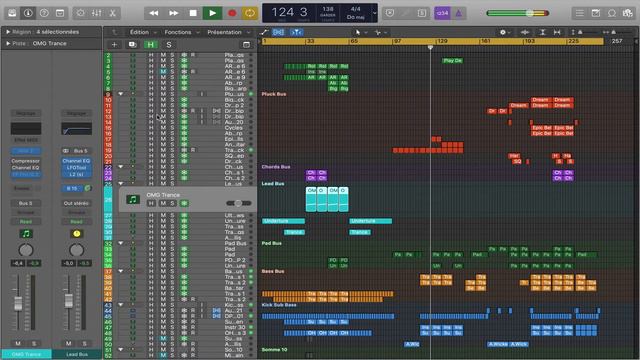Toggle the global tracks display icon
The width and height of the screenshot is (640, 360).
pyautogui.click(x=246, y=45)
